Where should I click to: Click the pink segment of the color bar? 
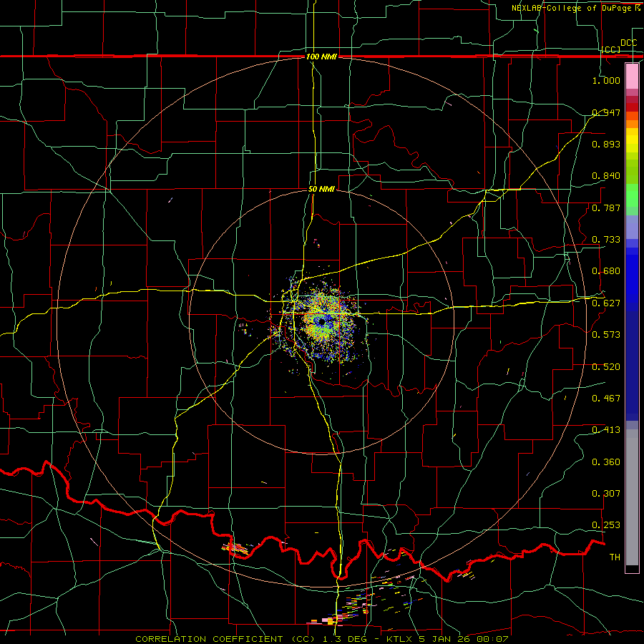632,77
